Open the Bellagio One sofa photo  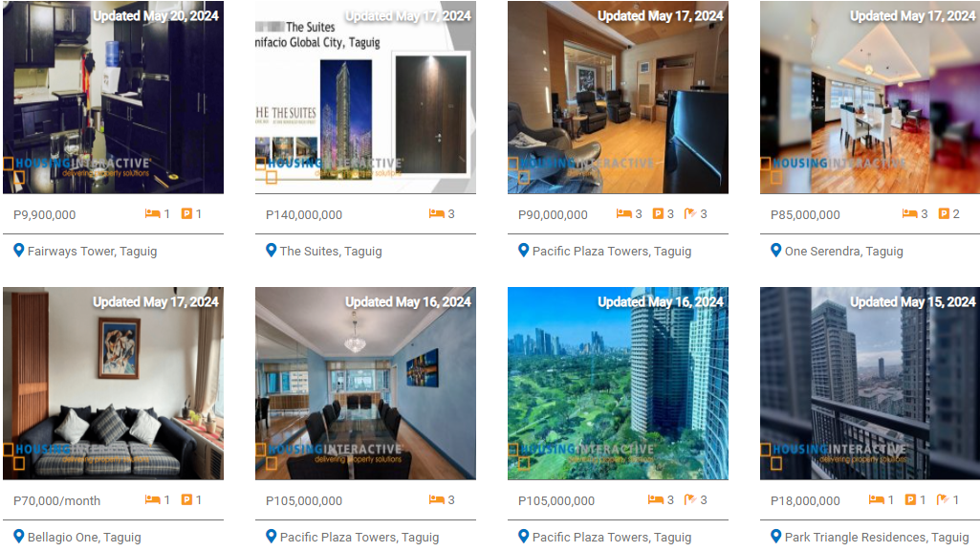113,384
